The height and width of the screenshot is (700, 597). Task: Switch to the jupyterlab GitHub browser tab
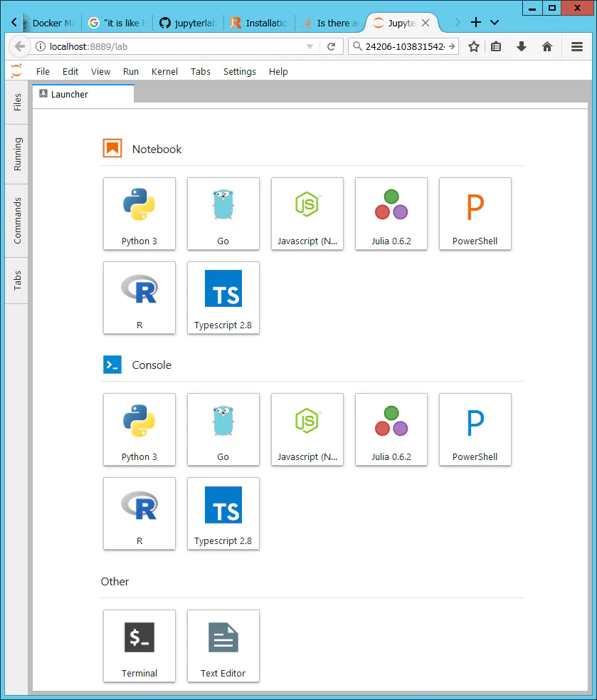[189, 23]
